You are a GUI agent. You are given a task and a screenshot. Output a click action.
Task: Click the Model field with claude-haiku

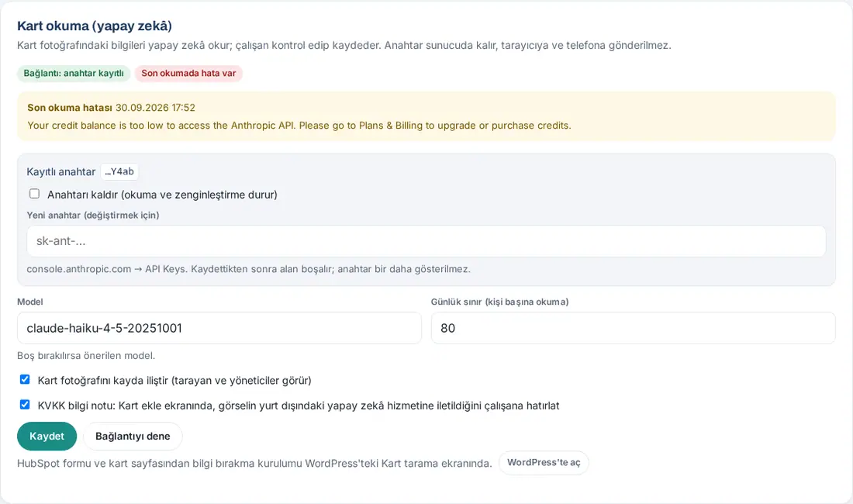pos(219,328)
